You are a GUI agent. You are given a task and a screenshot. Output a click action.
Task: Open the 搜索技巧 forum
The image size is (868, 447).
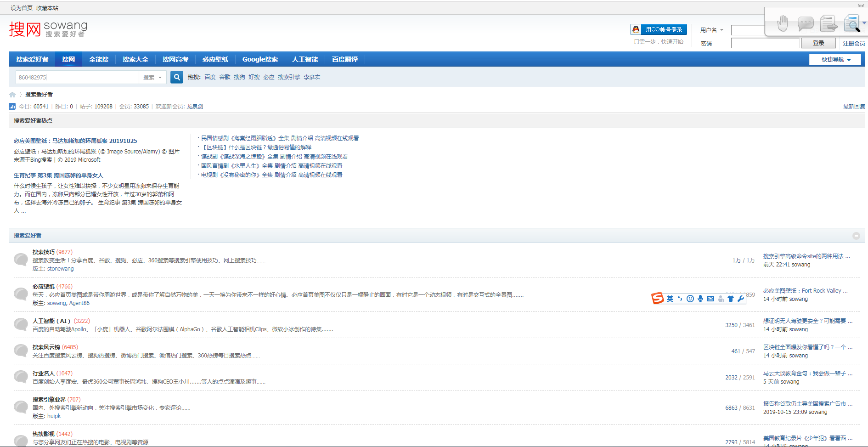44,252
